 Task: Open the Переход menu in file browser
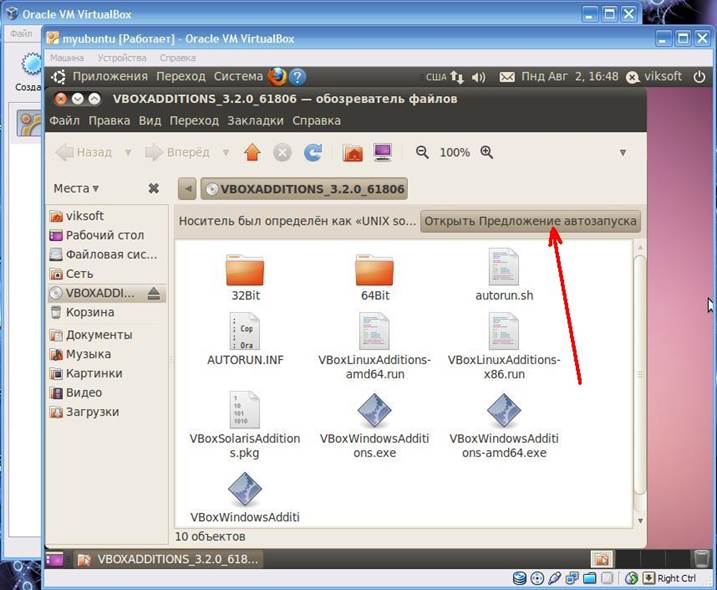pyautogui.click(x=194, y=121)
